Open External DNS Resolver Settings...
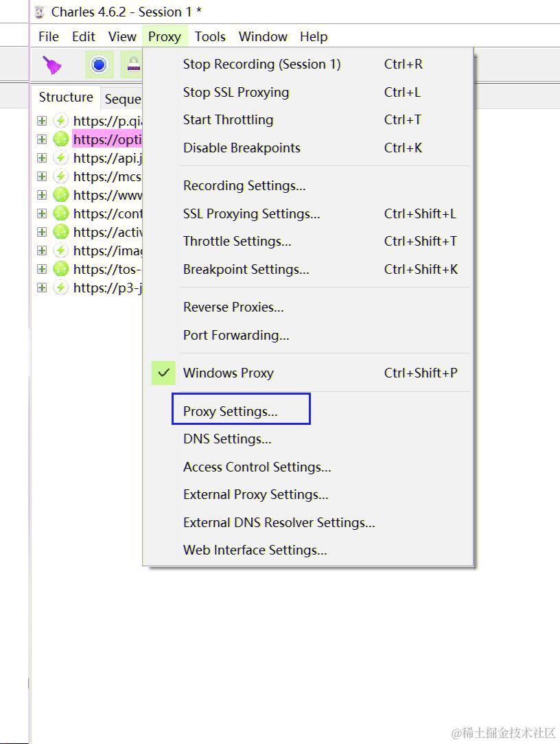The height and width of the screenshot is (744, 560). click(x=308, y=522)
